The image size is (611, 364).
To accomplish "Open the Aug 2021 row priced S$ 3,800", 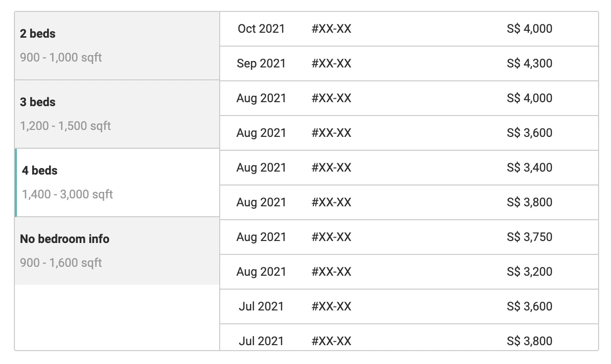I will coord(261,202).
